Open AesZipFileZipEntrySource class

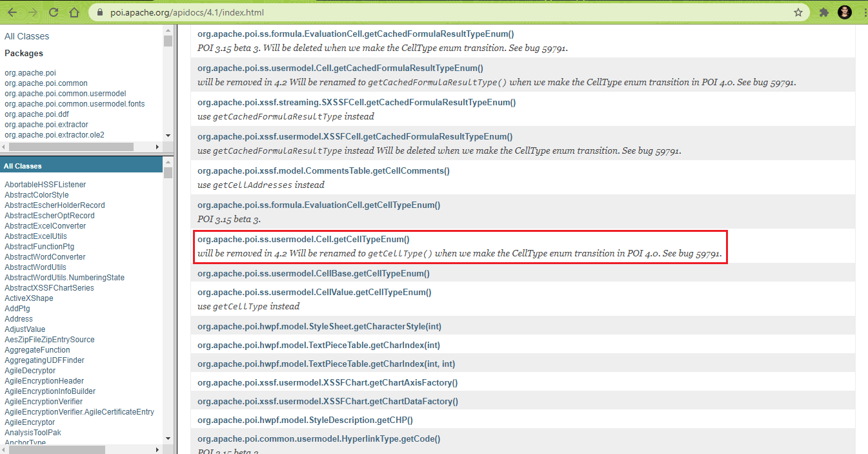click(x=50, y=340)
